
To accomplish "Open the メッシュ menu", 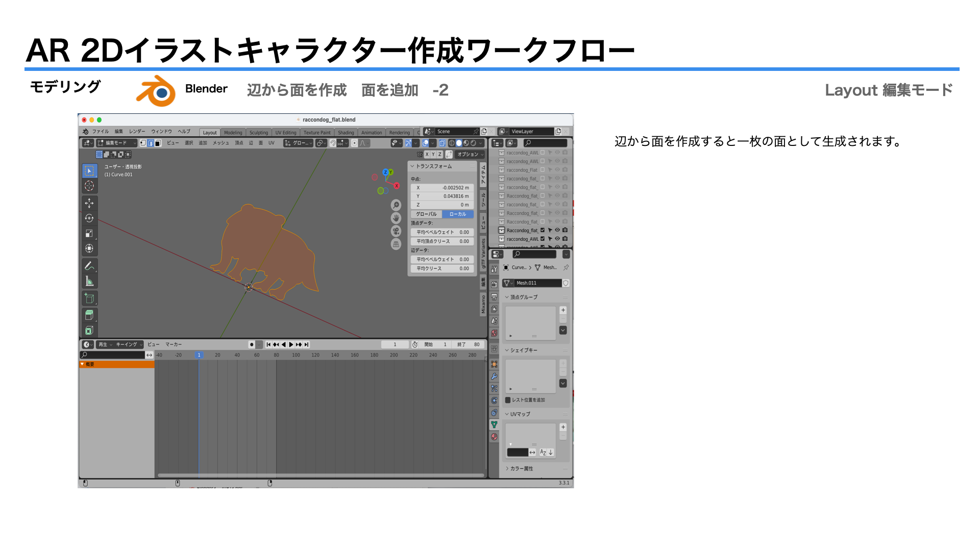I will click(x=220, y=143).
